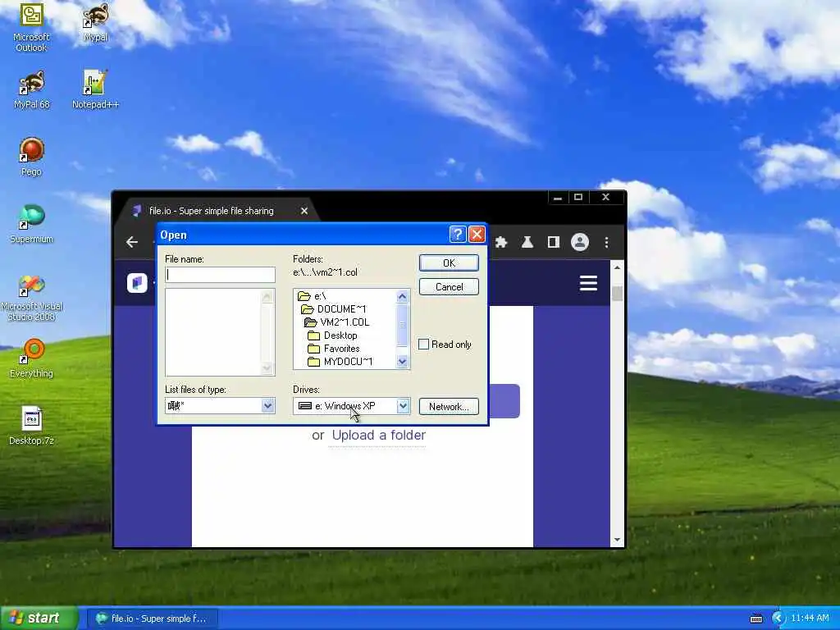840x630 pixels.
Task: Open the browser profile avatar
Action: click(x=580, y=242)
